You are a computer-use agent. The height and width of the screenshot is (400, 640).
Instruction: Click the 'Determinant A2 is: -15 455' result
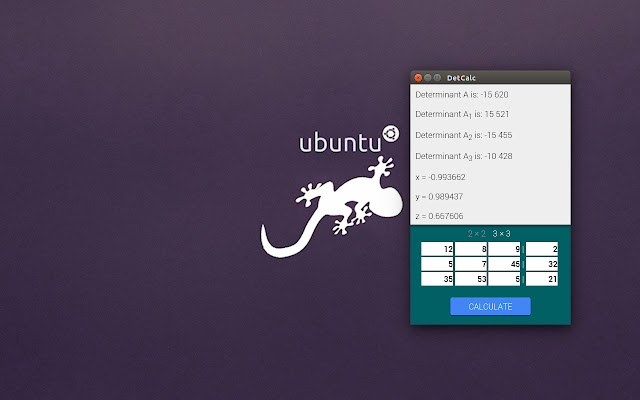(464, 136)
